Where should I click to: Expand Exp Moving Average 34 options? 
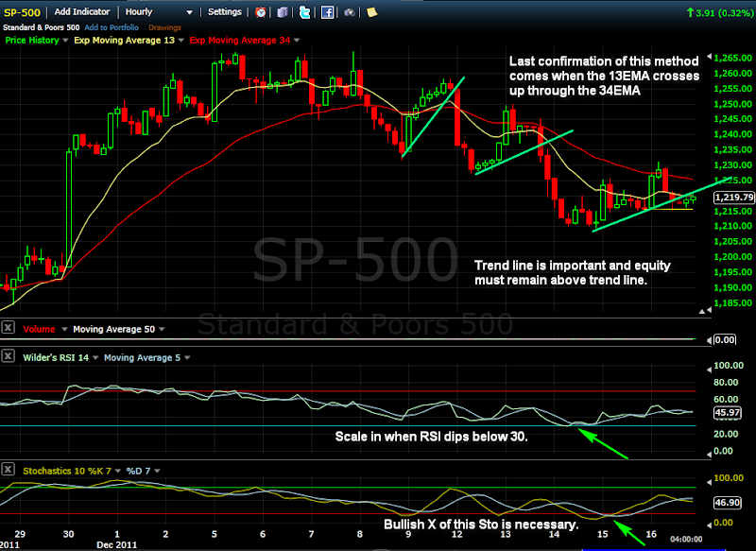pos(297,41)
